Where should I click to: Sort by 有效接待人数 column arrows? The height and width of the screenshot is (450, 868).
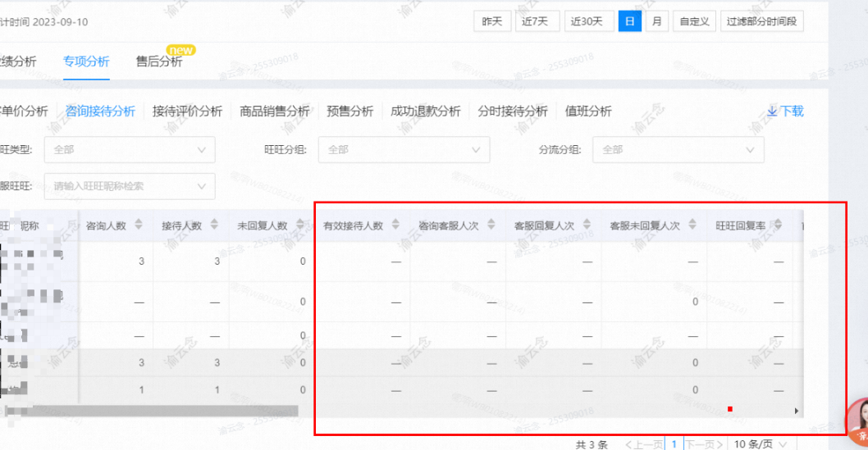tap(395, 224)
